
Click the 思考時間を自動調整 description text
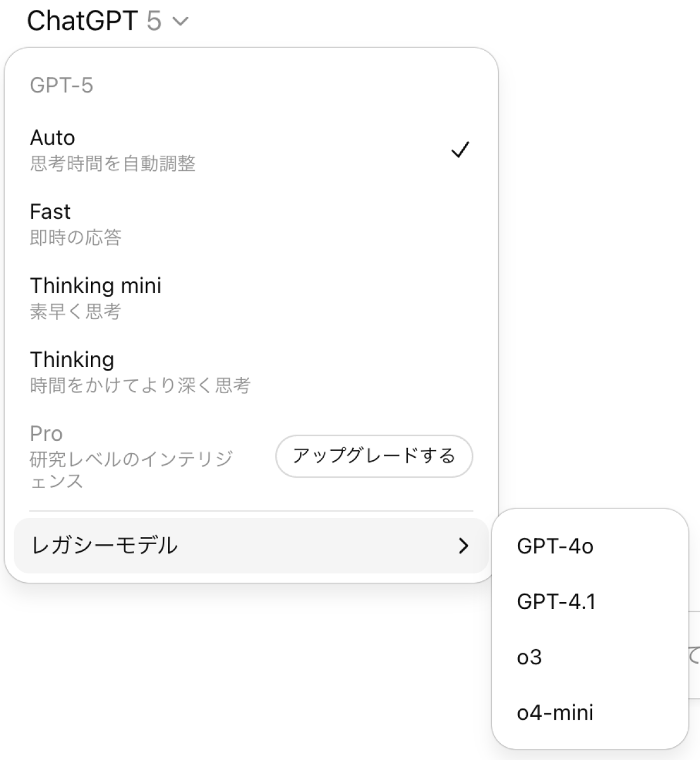[113, 164]
